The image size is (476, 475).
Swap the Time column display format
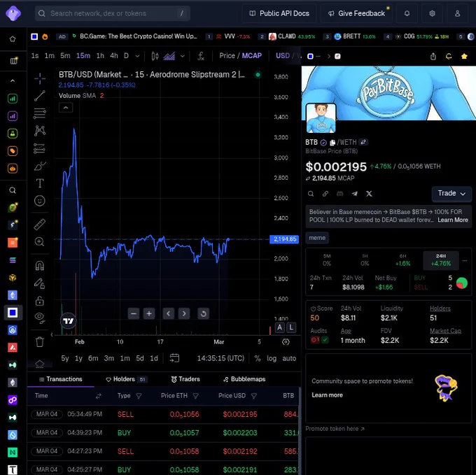pos(99,396)
